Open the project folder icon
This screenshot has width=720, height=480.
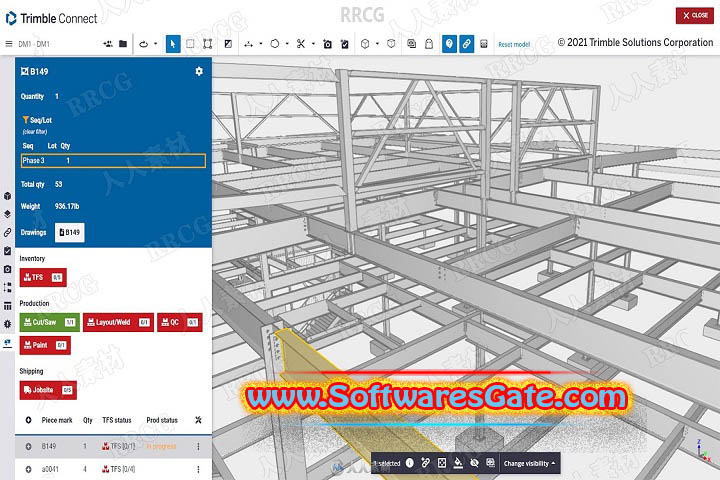(123, 44)
